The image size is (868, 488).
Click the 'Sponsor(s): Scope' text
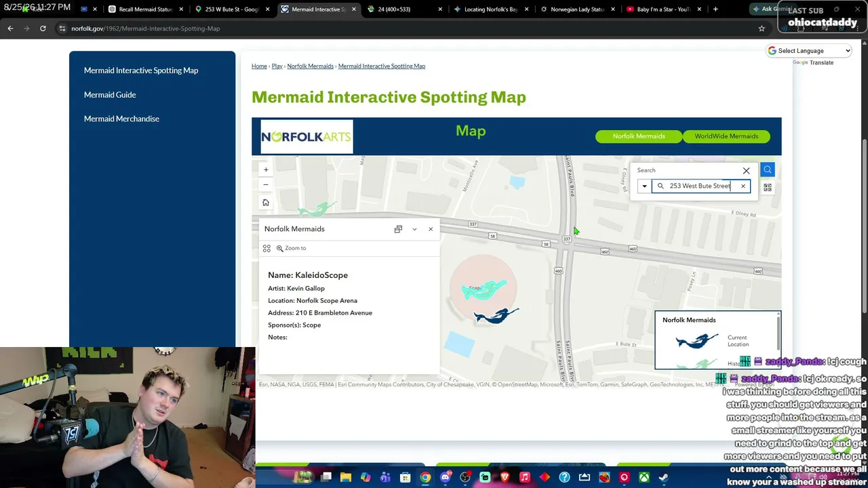(294, 325)
